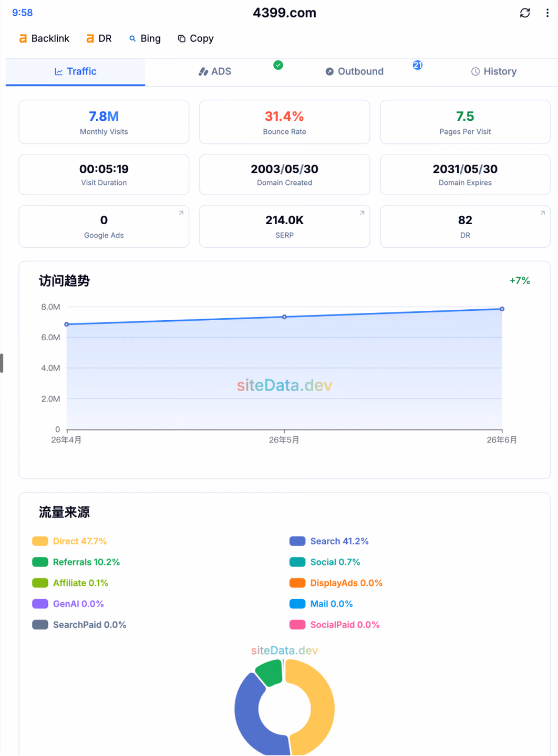The image size is (558, 756).
Task: Open the external link arrow on the DR card
Action: coord(543,213)
